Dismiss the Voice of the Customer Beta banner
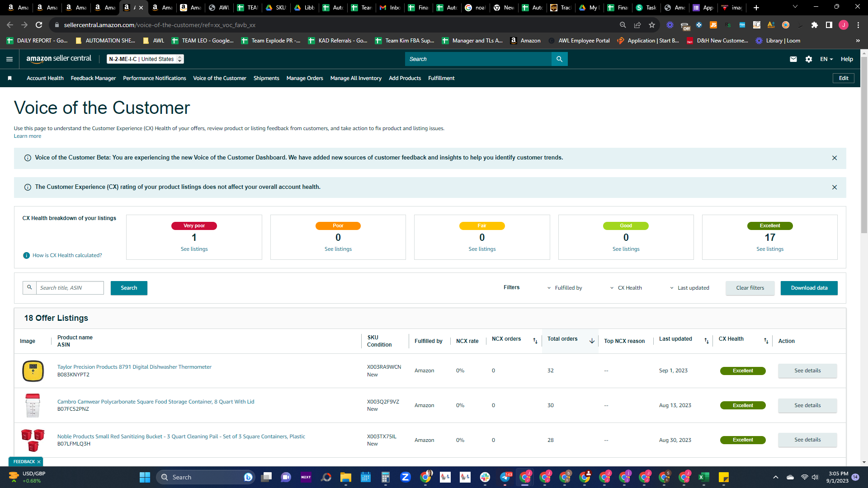868x488 pixels. (x=835, y=158)
